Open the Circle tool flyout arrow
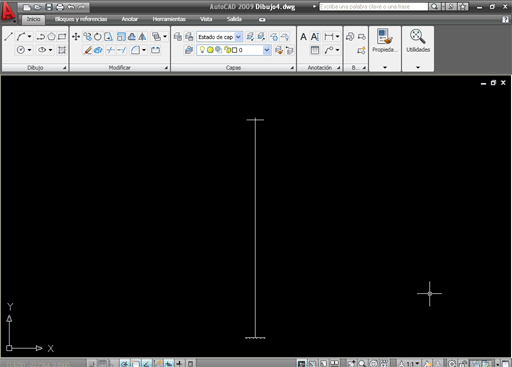 click(x=29, y=50)
